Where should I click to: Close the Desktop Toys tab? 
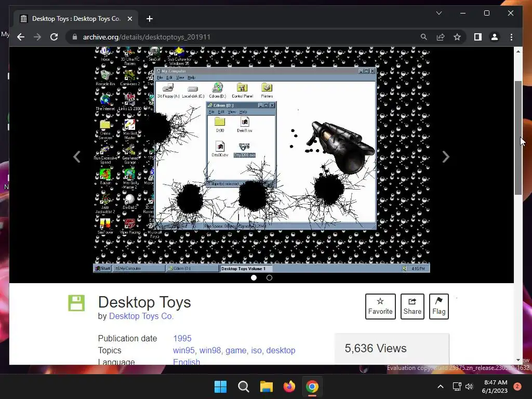(129, 19)
